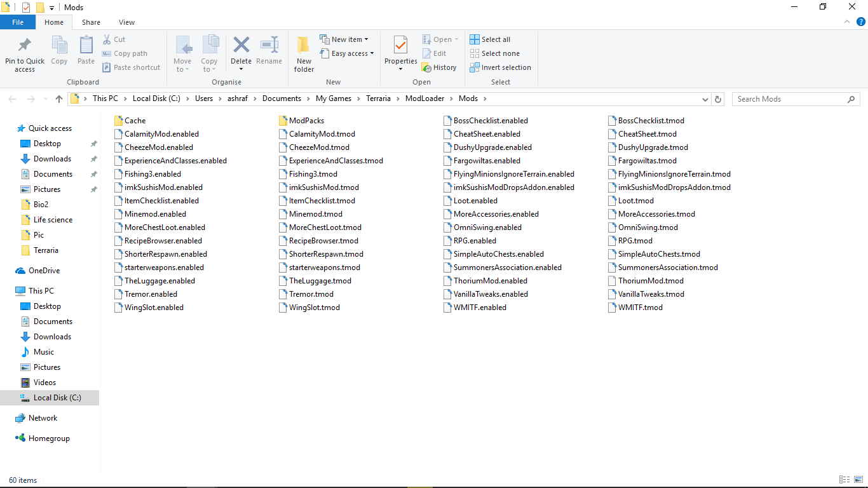Open the ModPacks folder
The width and height of the screenshot is (868, 488).
pos(301,121)
